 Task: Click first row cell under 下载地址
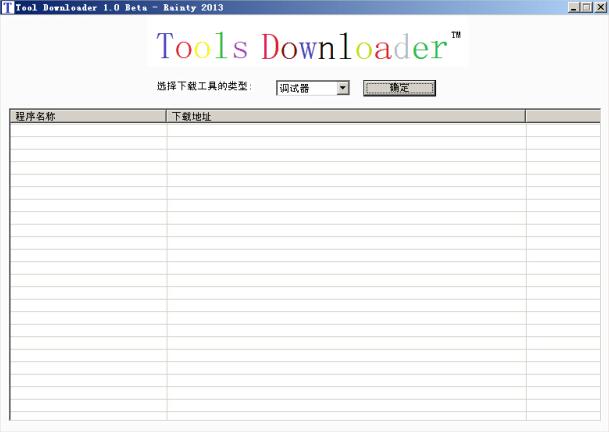click(x=345, y=130)
